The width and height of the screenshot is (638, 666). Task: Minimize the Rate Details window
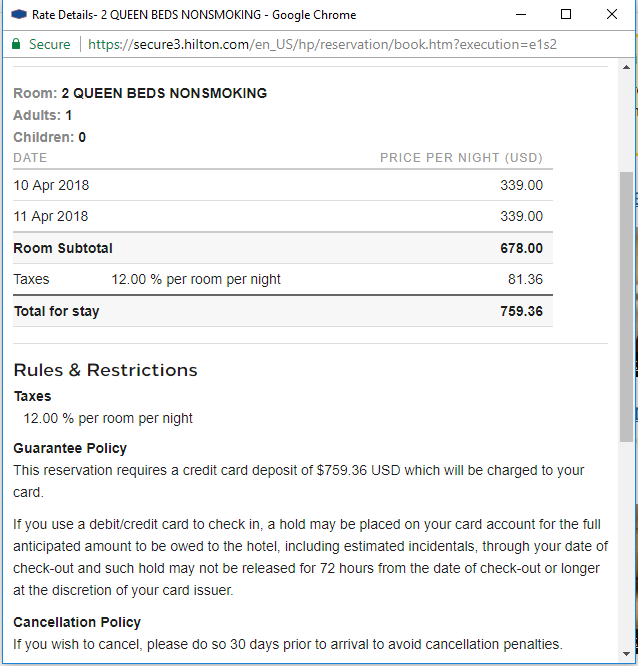pyautogui.click(x=521, y=15)
